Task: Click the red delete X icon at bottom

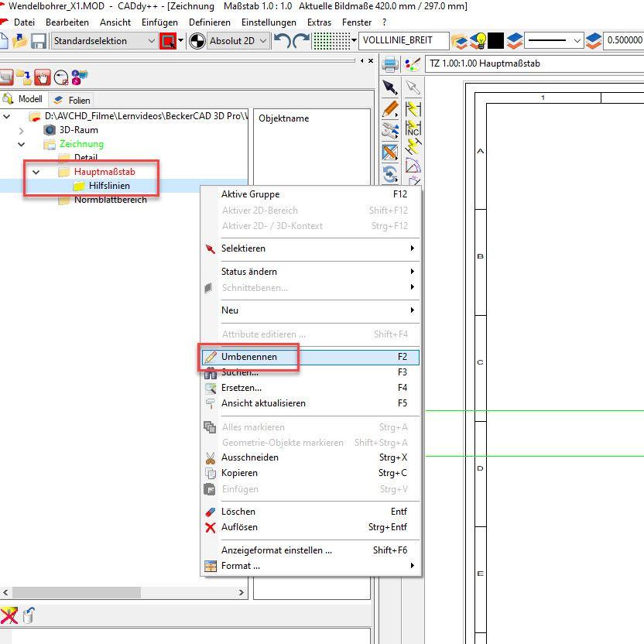Action: point(9,615)
